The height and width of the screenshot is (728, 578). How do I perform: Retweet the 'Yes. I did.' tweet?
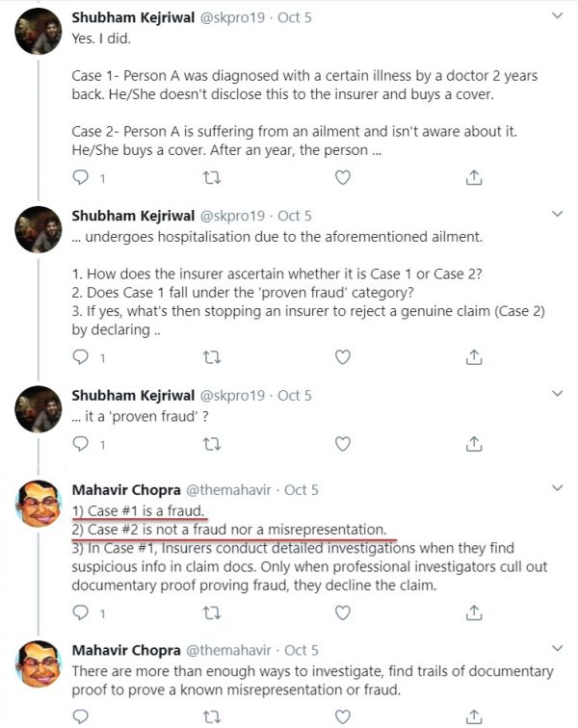point(212,178)
